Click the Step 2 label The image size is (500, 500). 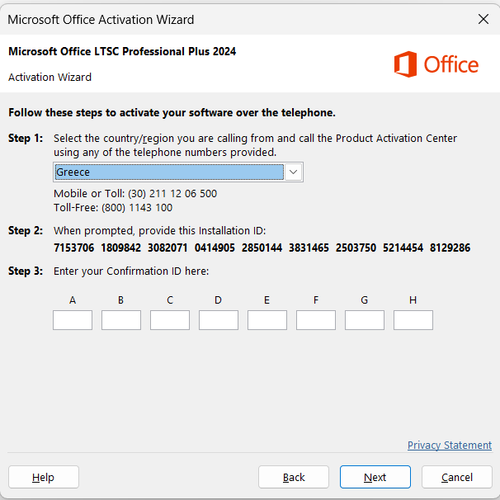(26, 231)
